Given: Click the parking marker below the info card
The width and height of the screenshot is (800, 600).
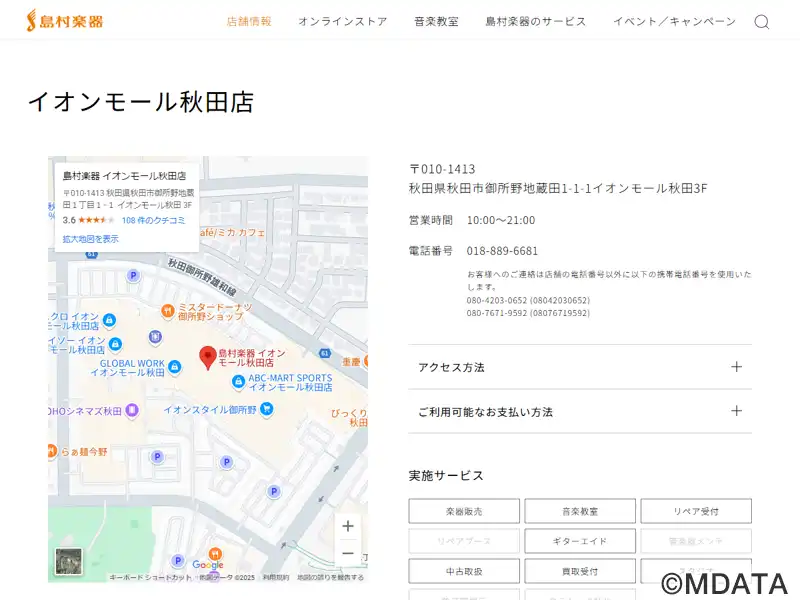Looking at the screenshot, I should pyautogui.click(x=133, y=276).
